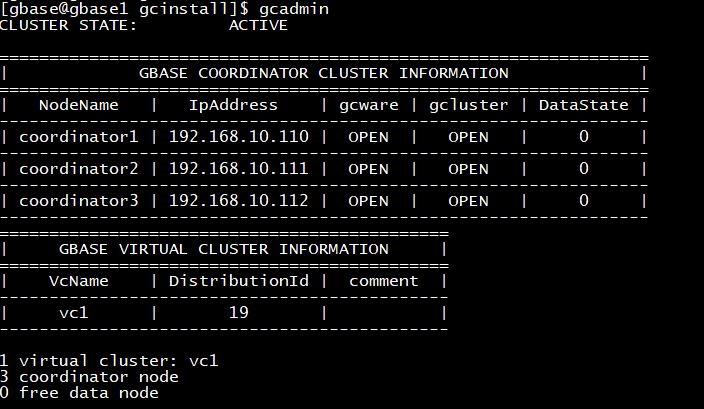
Task: Select the coordinator2 node name
Action: pos(79,168)
